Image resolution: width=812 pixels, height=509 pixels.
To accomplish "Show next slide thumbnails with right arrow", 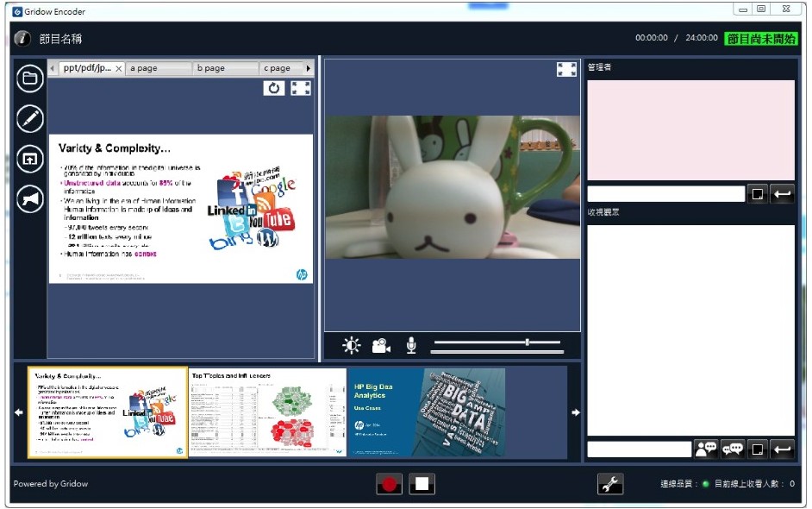I will (x=576, y=412).
